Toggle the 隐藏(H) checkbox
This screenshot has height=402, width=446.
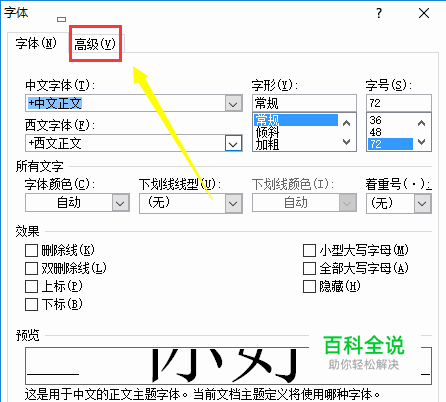309,286
